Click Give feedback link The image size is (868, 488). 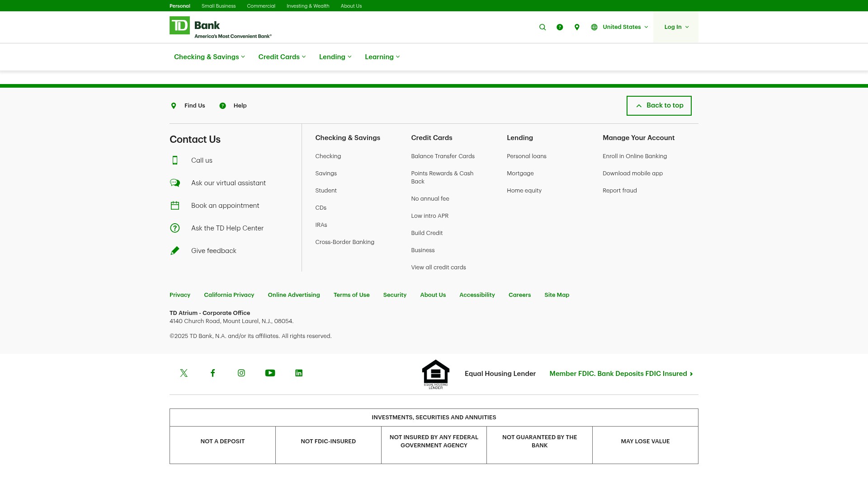point(214,251)
